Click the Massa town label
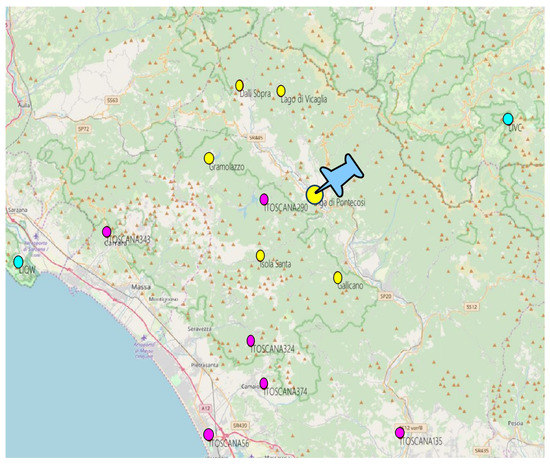This screenshot has width=550, height=464. tap(141, 287)
